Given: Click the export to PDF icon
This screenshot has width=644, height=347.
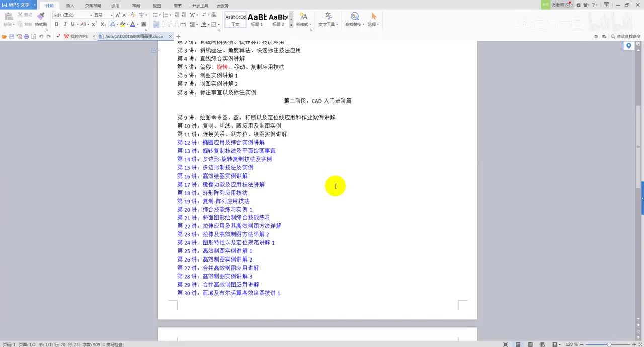Looking at the screenshot, I should coord(19,36).
